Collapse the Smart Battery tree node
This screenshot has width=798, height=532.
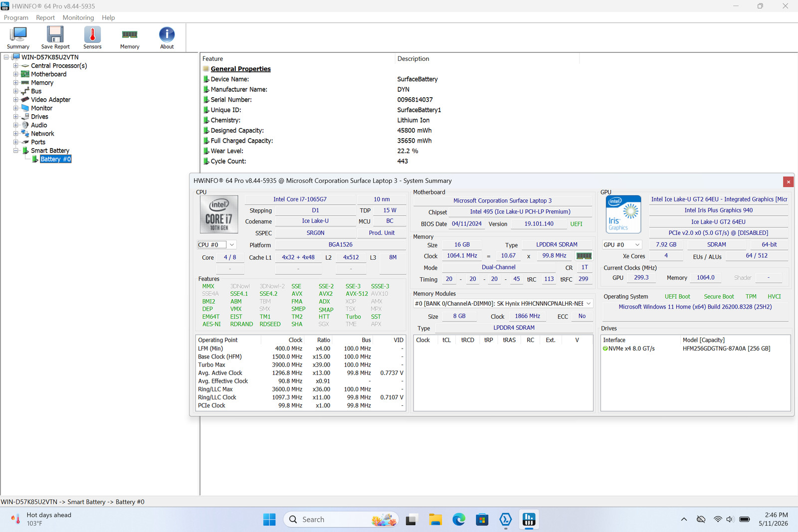(15, 151)
